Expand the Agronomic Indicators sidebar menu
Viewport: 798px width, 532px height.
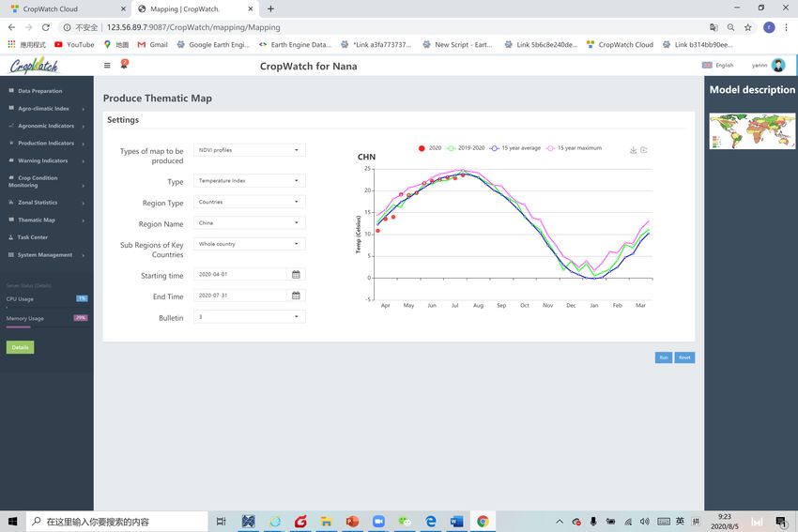(x=46, y=126)
